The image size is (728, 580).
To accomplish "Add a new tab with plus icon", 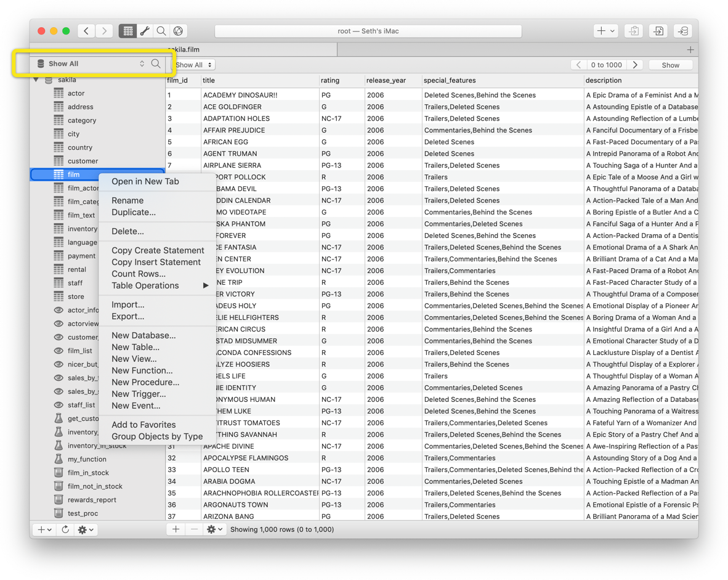I will [690, 50].
